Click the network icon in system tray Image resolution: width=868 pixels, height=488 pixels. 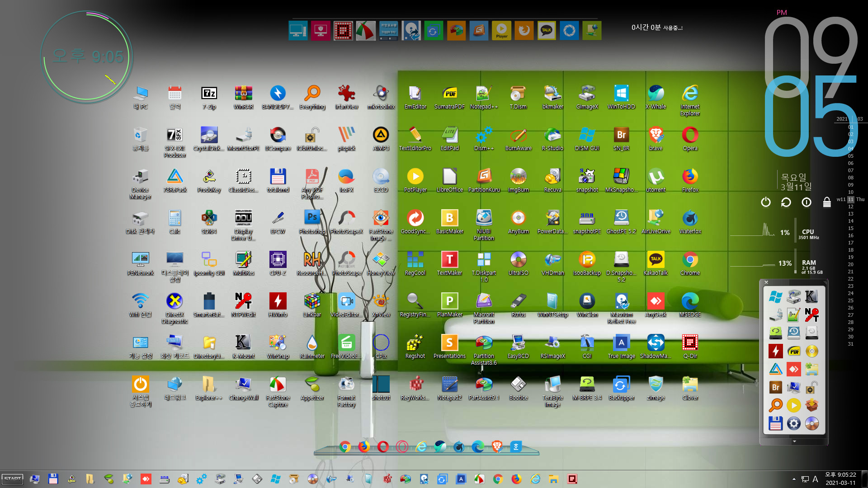click(805, 479)
